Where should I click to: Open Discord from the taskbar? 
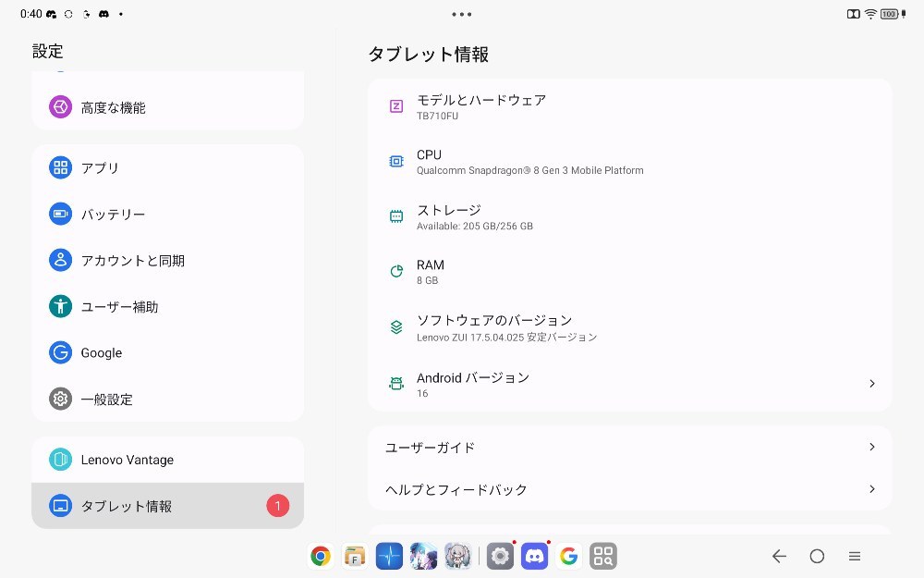[x=534, y=556]
